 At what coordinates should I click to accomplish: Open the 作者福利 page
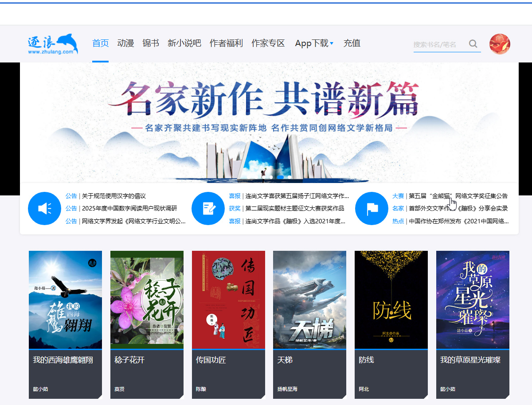click(x=226, y=43)
